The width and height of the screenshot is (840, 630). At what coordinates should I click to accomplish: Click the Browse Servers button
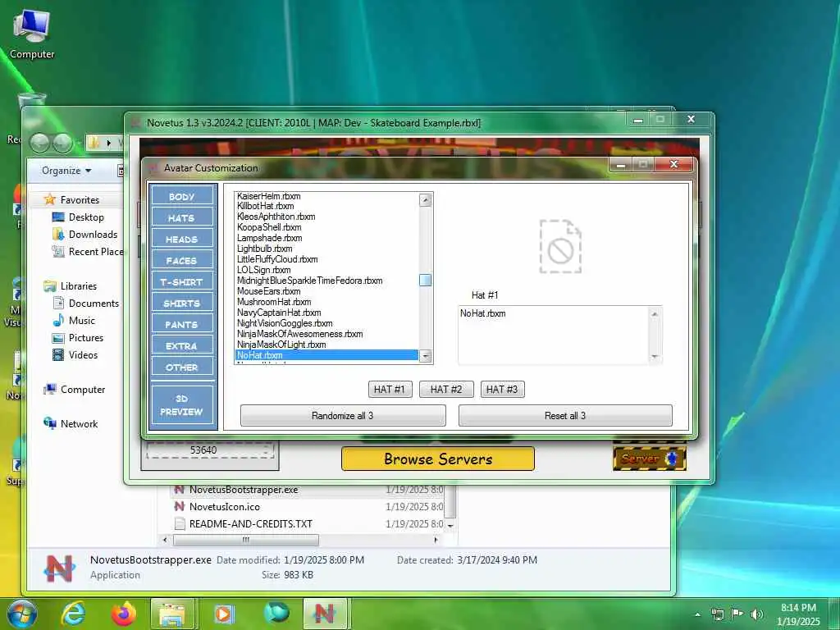(x=438, y=459)
